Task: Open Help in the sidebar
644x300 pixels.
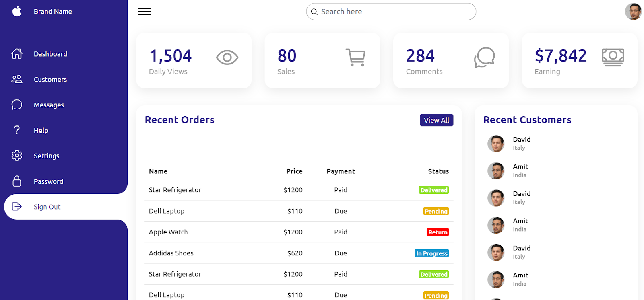Action: point(66,130)
